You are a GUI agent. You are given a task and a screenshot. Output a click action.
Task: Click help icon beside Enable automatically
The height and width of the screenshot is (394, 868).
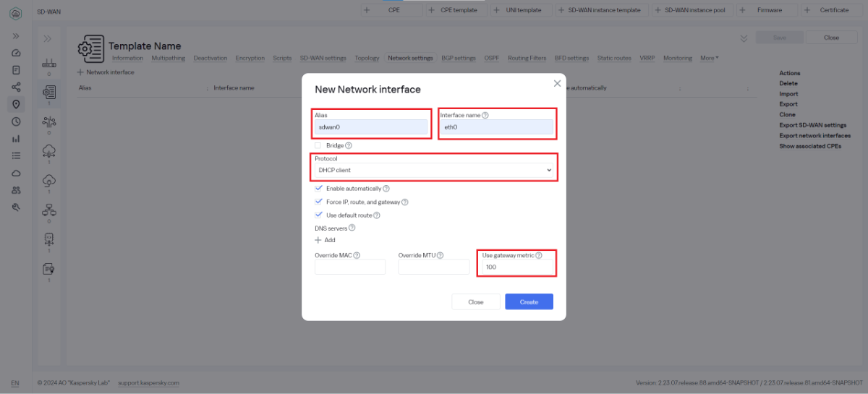click(x=386, y=189)
